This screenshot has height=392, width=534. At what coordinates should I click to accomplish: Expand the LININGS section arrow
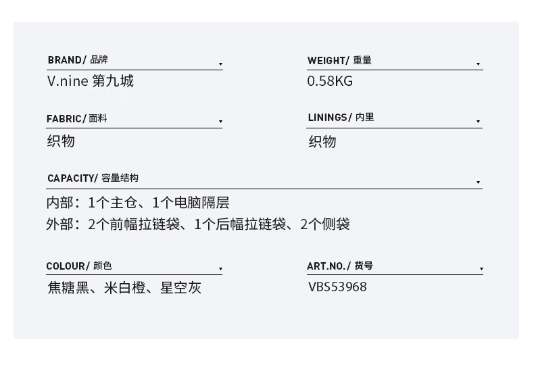[478, 122]
